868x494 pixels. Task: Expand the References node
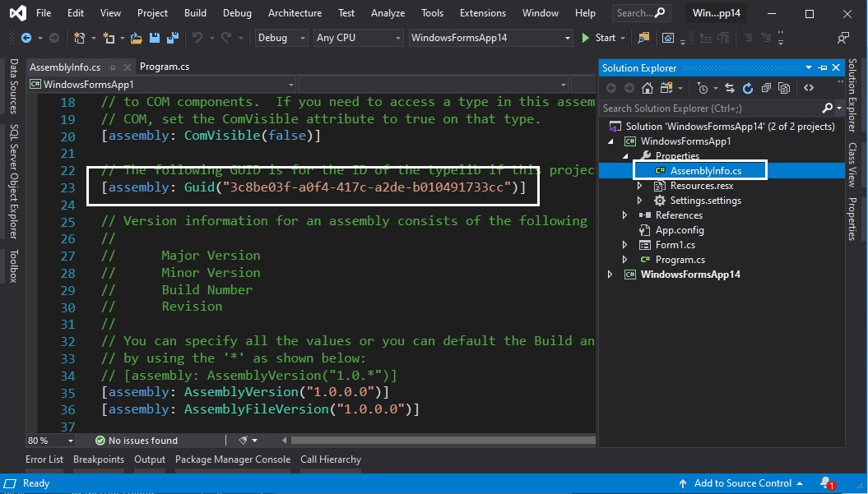[625, 215]
